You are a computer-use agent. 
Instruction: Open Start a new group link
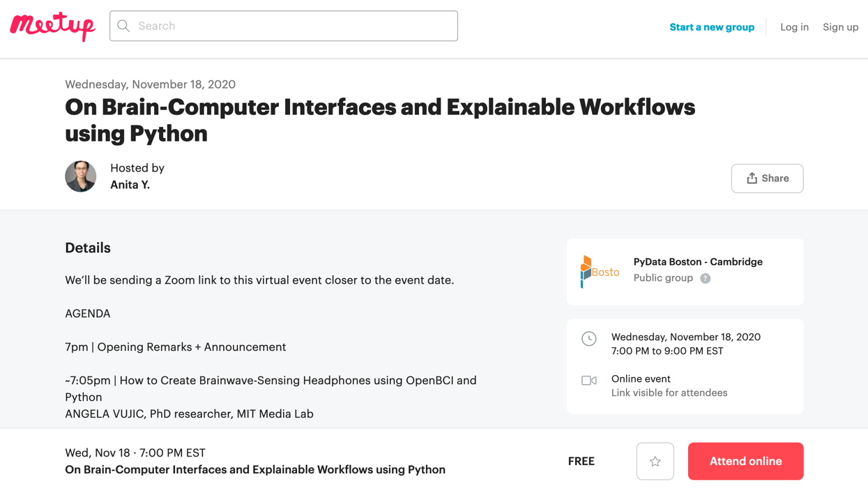point(712,27)
